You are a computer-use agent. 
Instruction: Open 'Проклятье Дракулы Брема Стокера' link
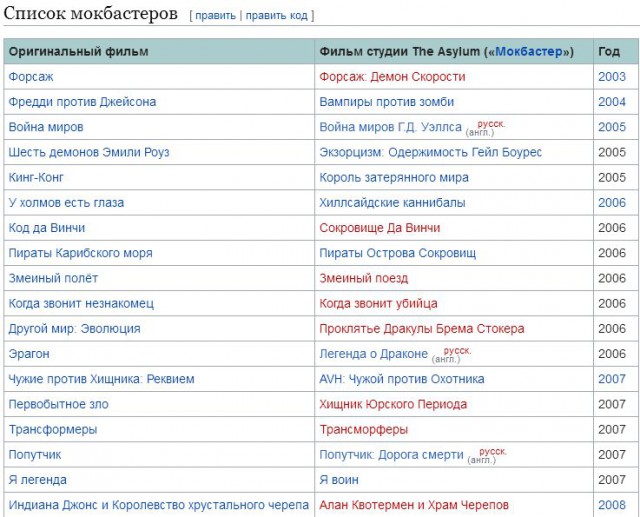click(x=421, y=329)
